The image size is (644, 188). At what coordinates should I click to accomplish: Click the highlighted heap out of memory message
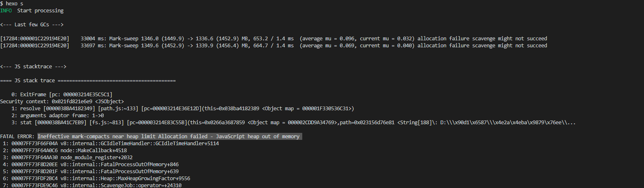pos(169,136)
